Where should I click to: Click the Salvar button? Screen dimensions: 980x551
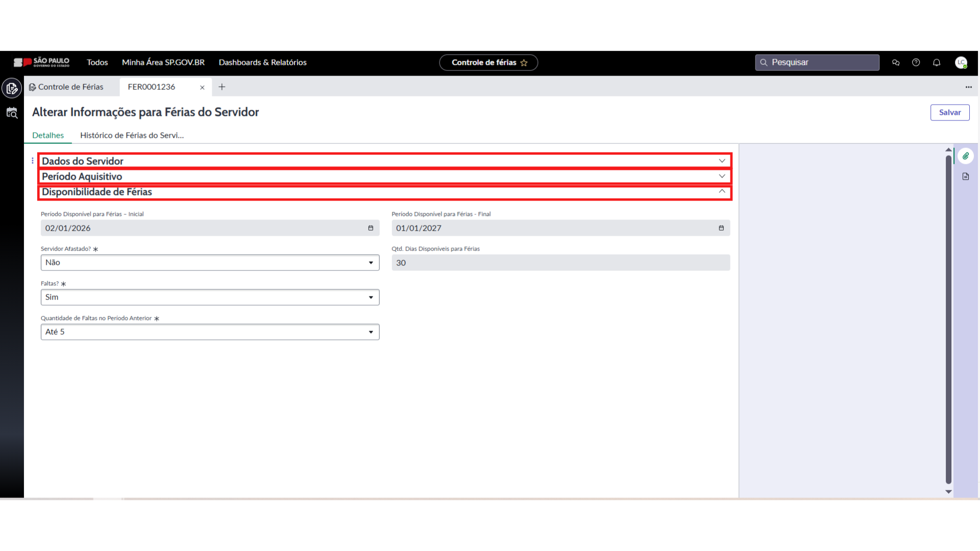point(949,112)
